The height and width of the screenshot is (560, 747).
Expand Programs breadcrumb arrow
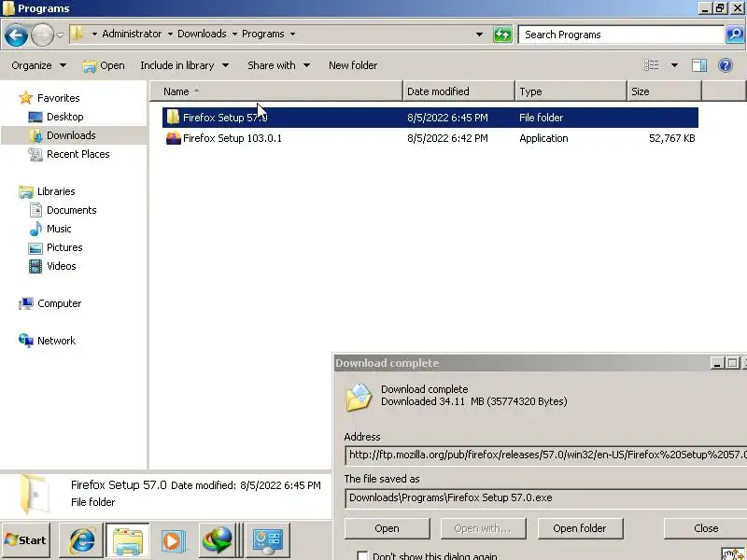pyautogui.click(x=292, y=34)
